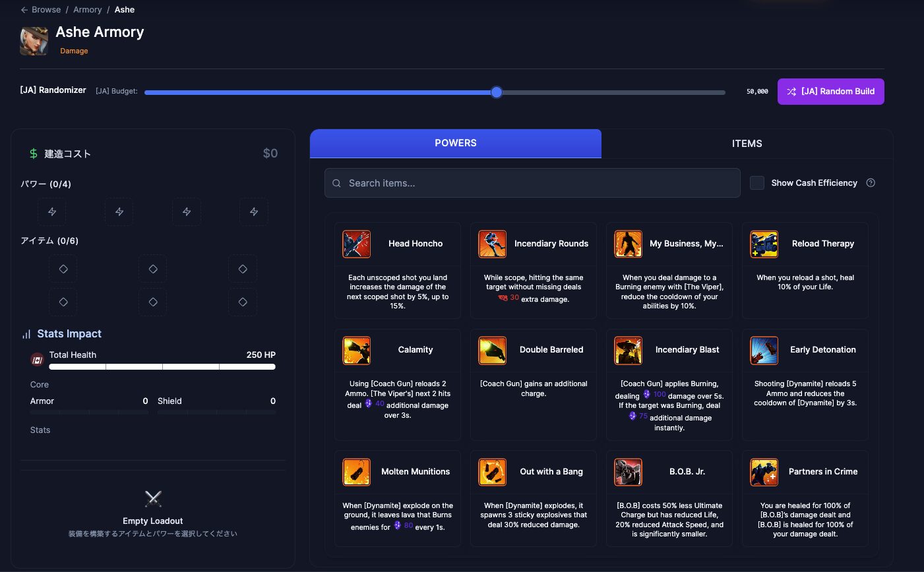This screenshot has width=924, height=572.
Task: Click the Head Honcho power icon
Action: tap(356, 244)
